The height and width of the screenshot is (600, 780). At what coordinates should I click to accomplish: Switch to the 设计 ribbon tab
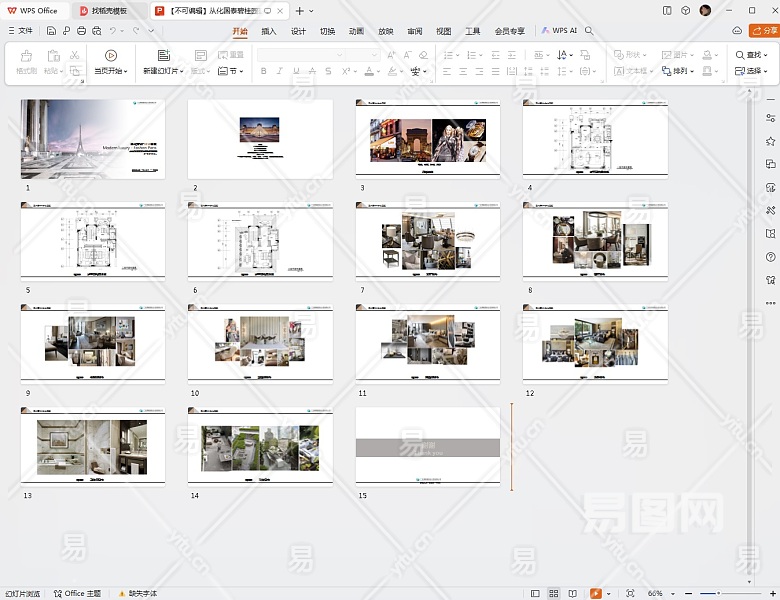[x=298, y=31]
